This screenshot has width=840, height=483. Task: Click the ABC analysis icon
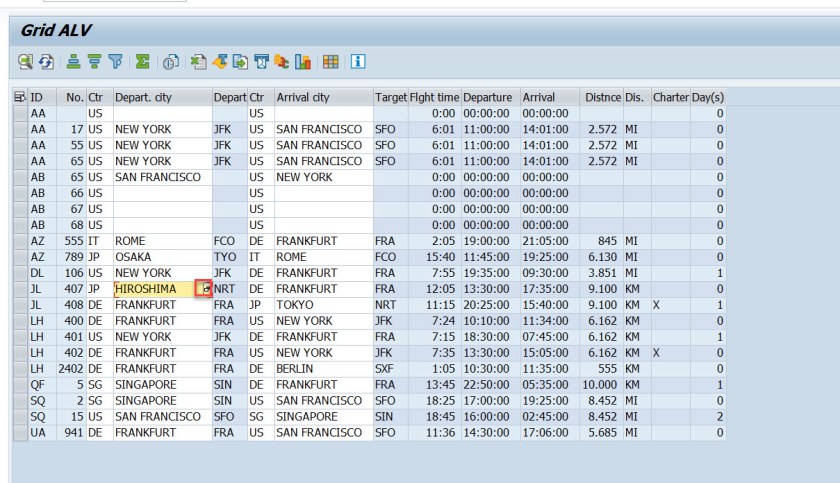tap(281, 62)
